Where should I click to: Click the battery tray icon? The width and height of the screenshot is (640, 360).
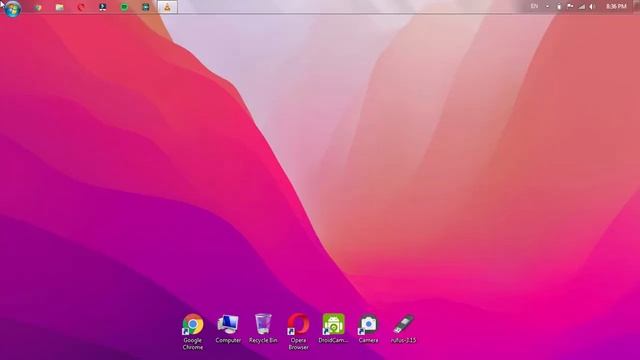(559, 7)
